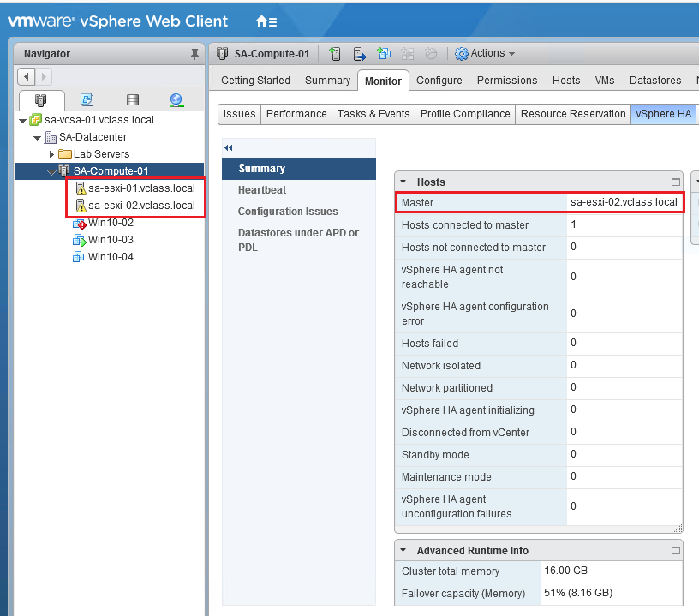The width and height of the screenshot is (699, 616).
Task: Click the sa-esxi-01 host warning icon
Action: pyautogui.click(x=81, y=188)
